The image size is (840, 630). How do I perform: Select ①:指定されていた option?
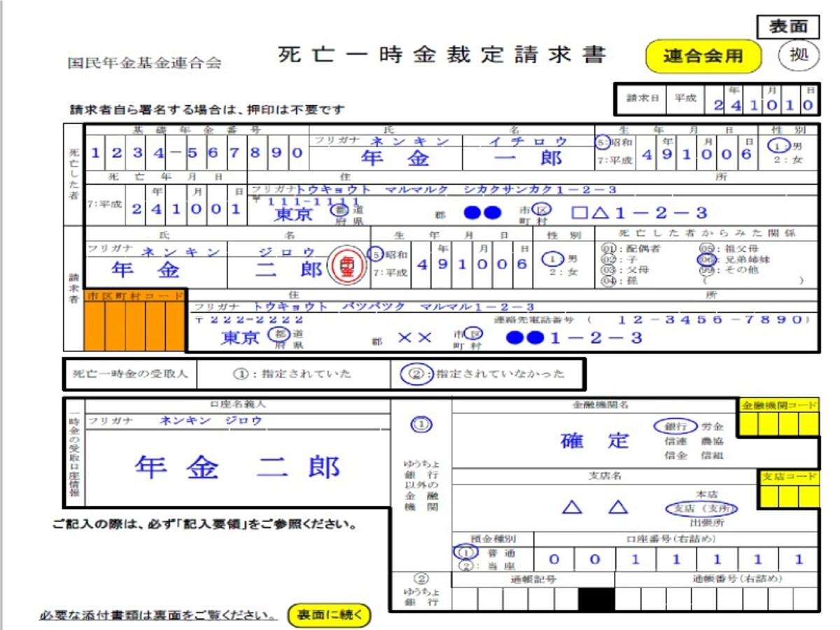(293, 374)
